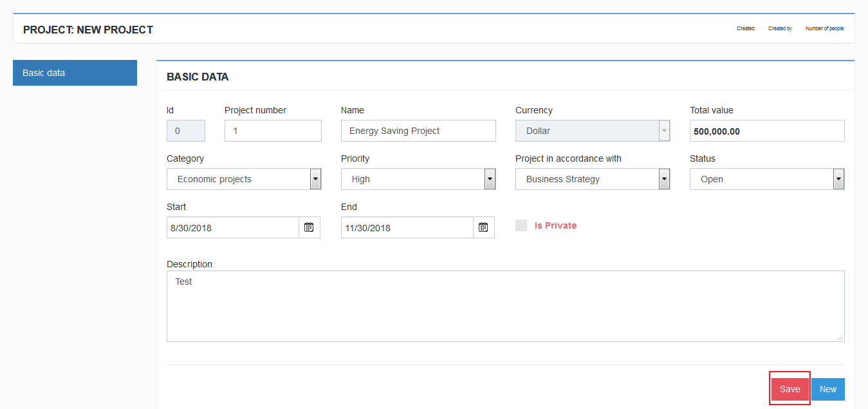Click the Created by label in the header
This screenshot has width=868, height=409.
pos(780,28)
